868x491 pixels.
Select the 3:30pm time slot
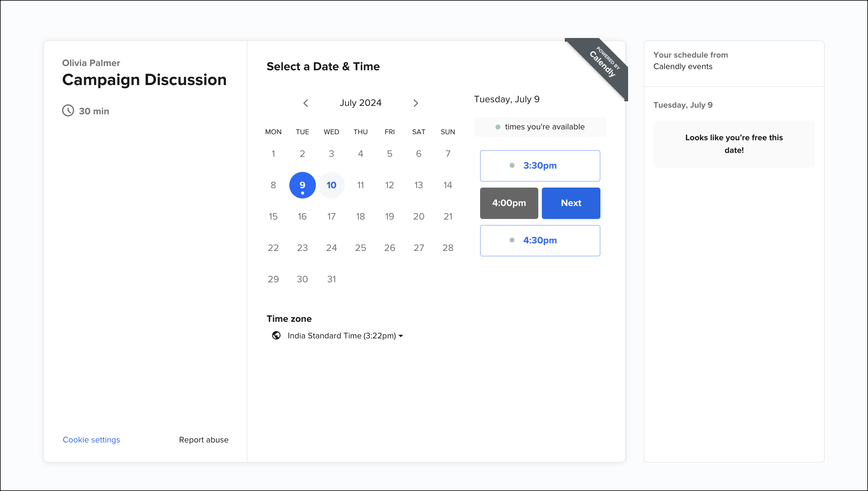tap(540, 166)
